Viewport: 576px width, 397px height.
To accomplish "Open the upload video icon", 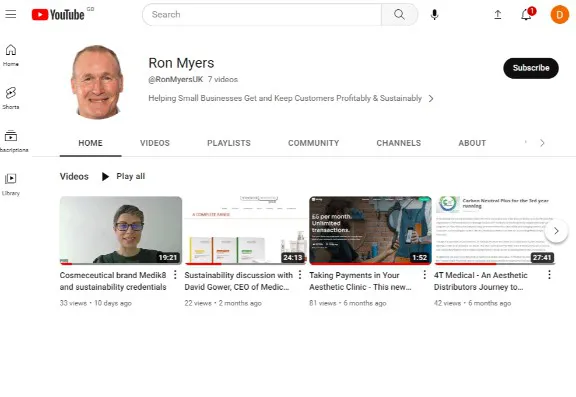I will coord(498,15).
